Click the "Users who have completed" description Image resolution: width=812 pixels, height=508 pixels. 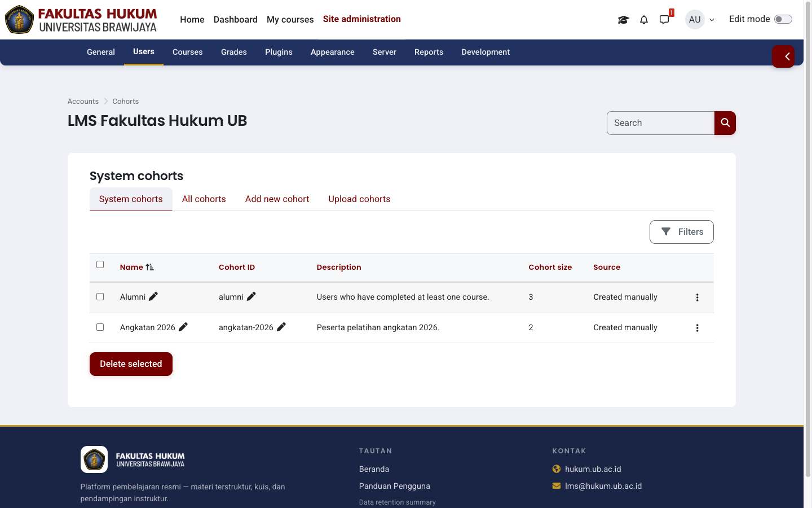point(403,297)
